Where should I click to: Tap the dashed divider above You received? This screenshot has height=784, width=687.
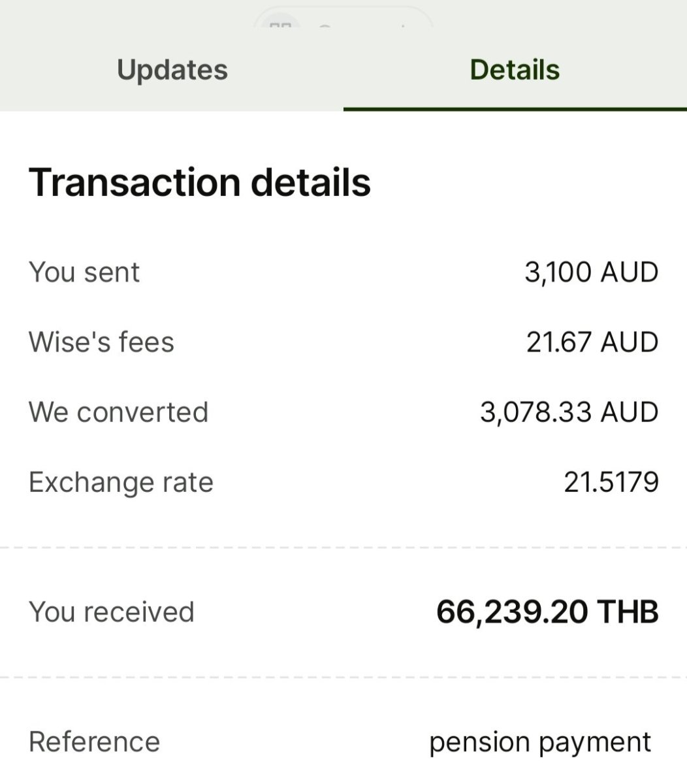(343, 547)
